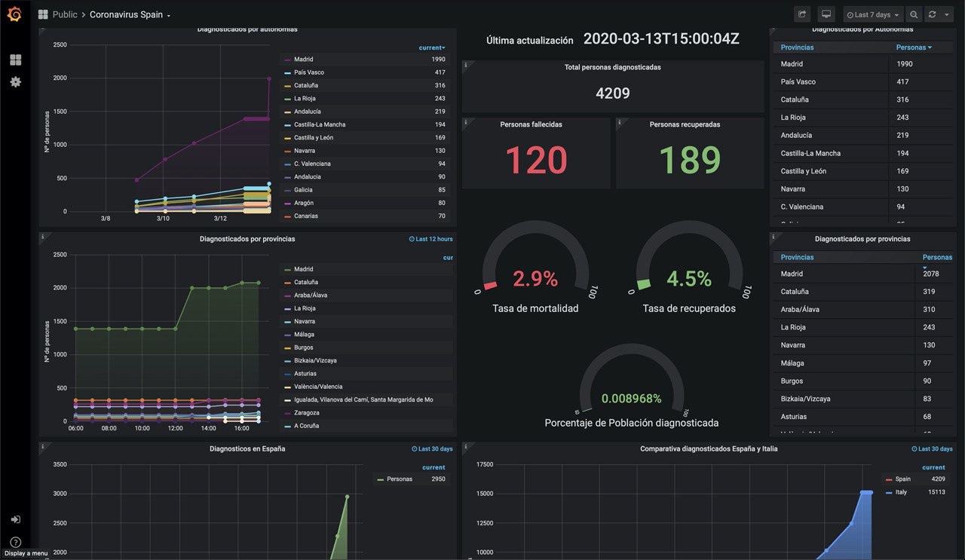
Task: Click the Málaga 97 row in provincias table
Action: (x=864, y=363)
